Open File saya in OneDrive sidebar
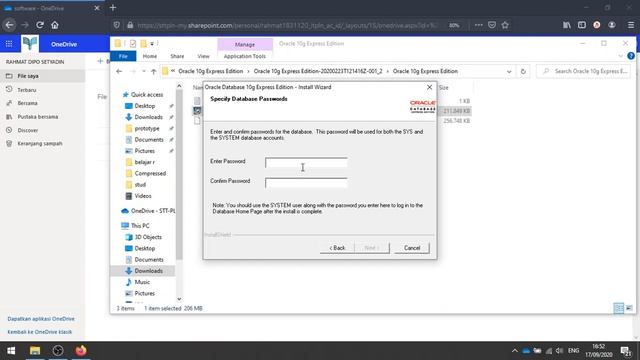 pyautogui.click(x=42, y=76)
